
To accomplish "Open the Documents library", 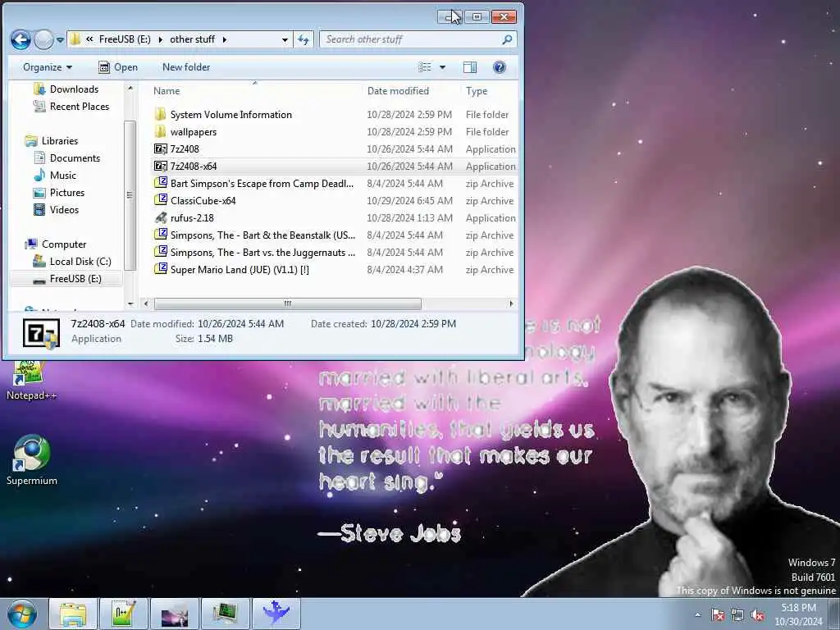I will pyautogui.click(x=75, y=158).
